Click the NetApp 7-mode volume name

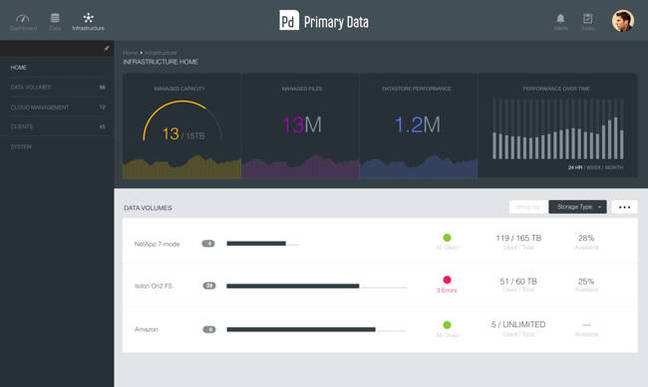(x=157, y=244)
